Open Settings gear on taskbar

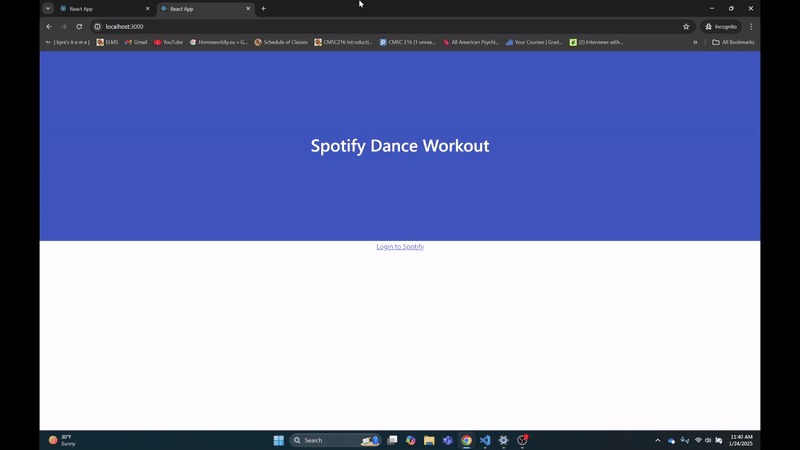pos(504,440)
